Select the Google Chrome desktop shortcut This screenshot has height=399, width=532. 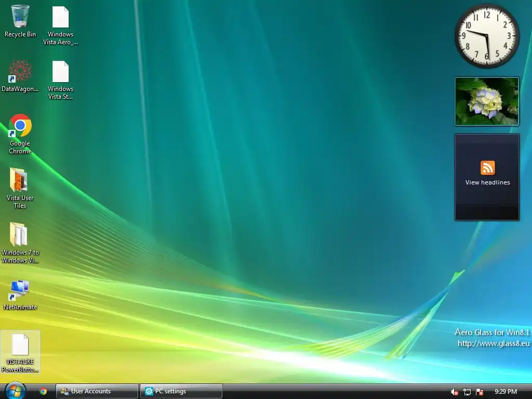(x=20, y=134)
